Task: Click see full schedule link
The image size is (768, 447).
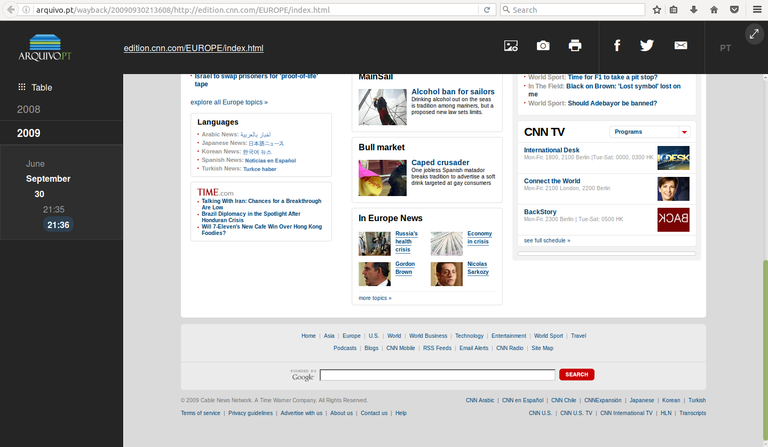Action: click(x=547, y=240)
